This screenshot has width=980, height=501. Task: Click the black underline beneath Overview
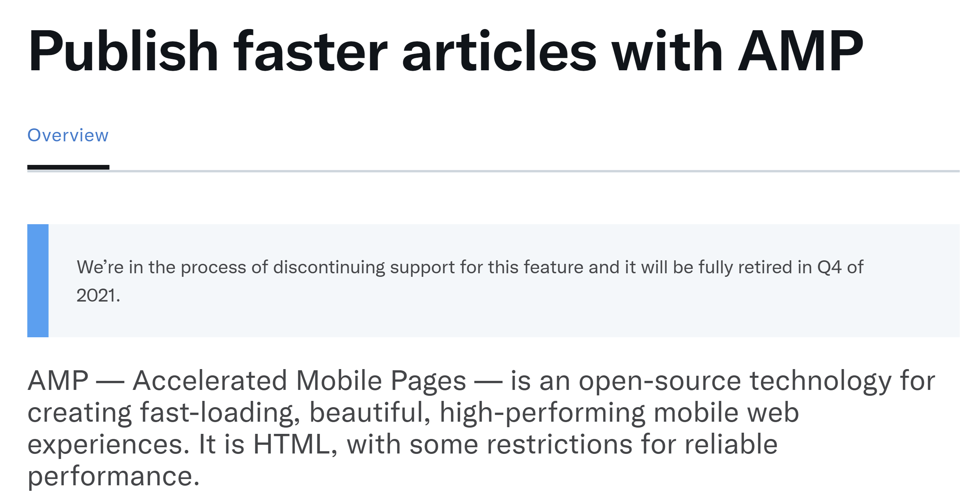tap(68, 168)
